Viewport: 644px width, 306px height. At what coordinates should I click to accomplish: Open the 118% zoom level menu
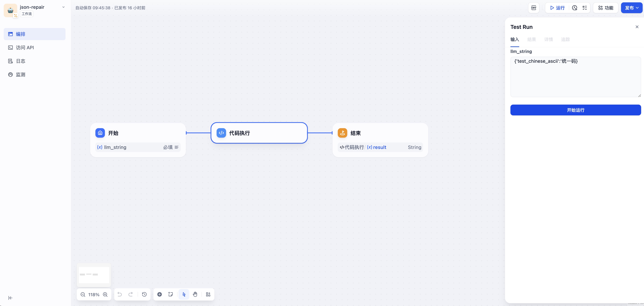tap(94, 295)
